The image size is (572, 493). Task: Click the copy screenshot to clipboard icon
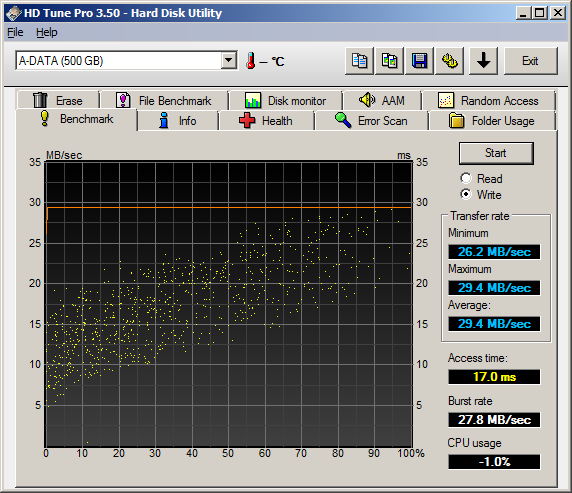pos(389,61)
